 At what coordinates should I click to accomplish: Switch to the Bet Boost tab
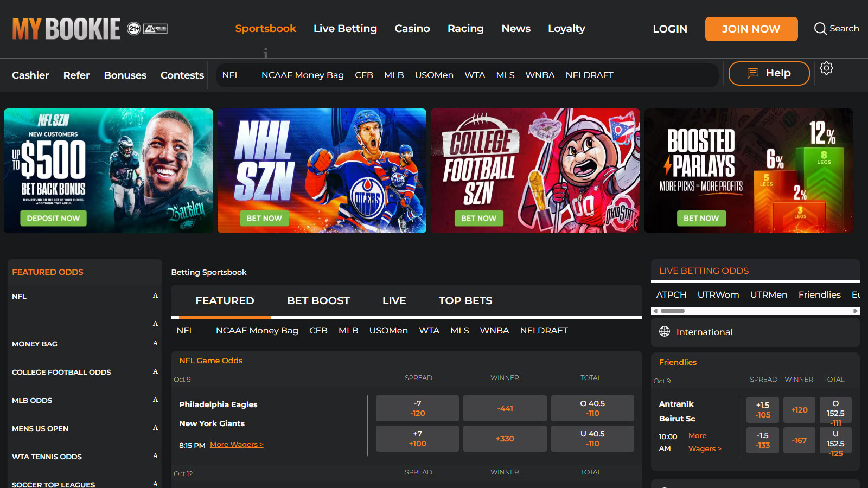pos(318,300)
